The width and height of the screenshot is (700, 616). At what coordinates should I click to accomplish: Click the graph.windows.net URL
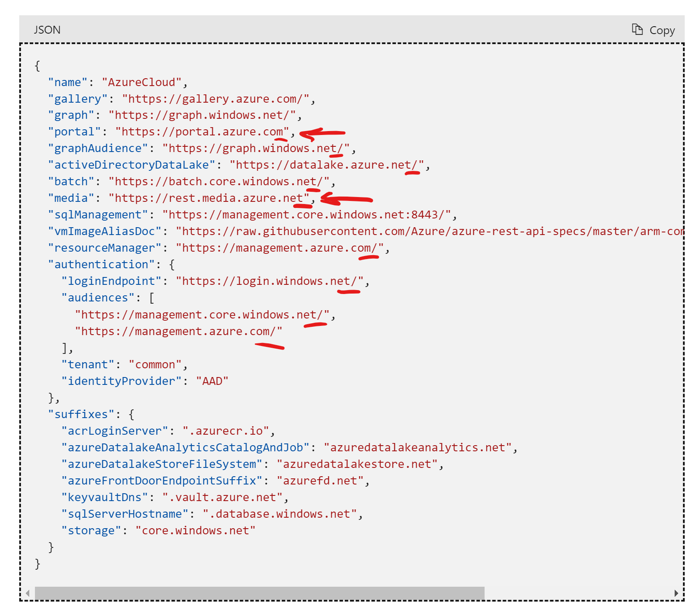(x=202, y=115)
